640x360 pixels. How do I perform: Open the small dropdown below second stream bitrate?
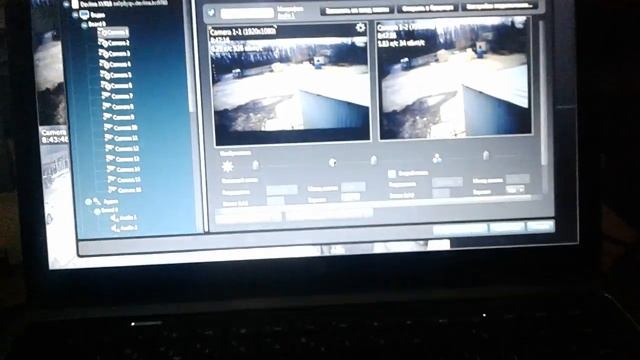click(x=515, y=189)
